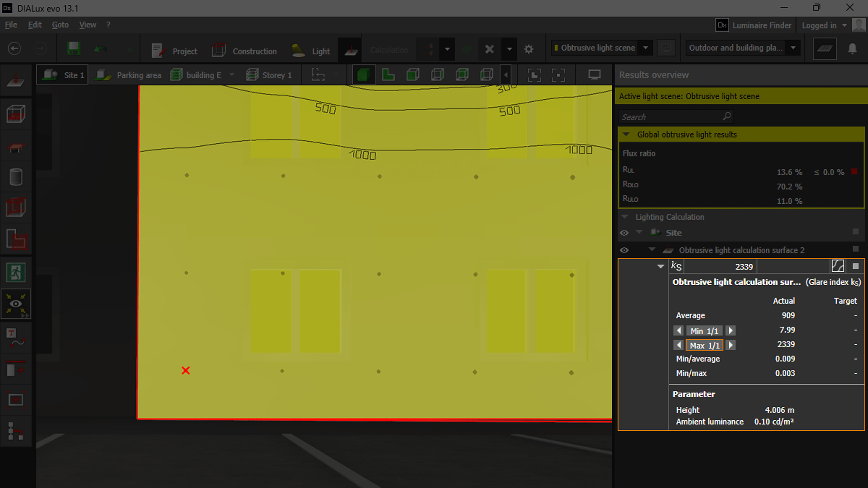Click the monitor display icon in view bar
The width and height of the screenshot is (868, 488).
[594, 75]
